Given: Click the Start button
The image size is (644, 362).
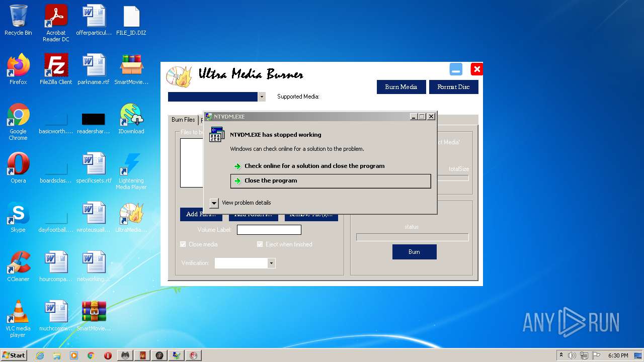Looking at the screenshot, I should point(14,355).
